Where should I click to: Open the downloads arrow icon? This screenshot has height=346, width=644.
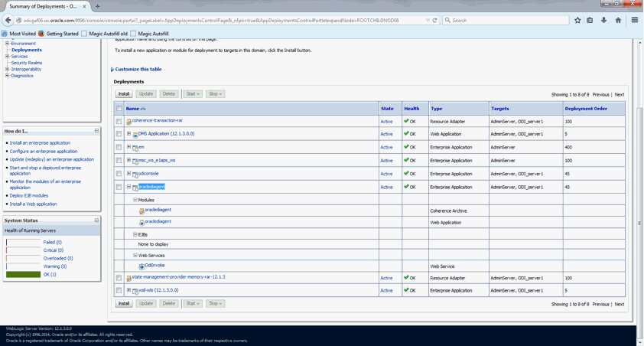click(603, 20)
